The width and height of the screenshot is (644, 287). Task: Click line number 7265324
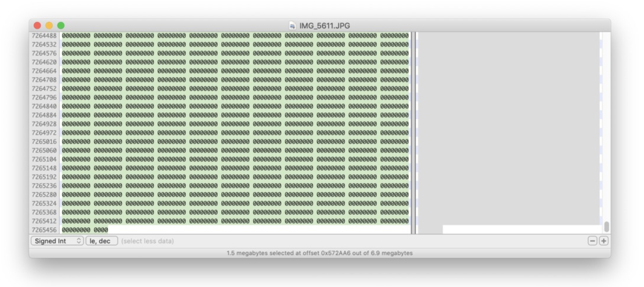pos(44,204)
